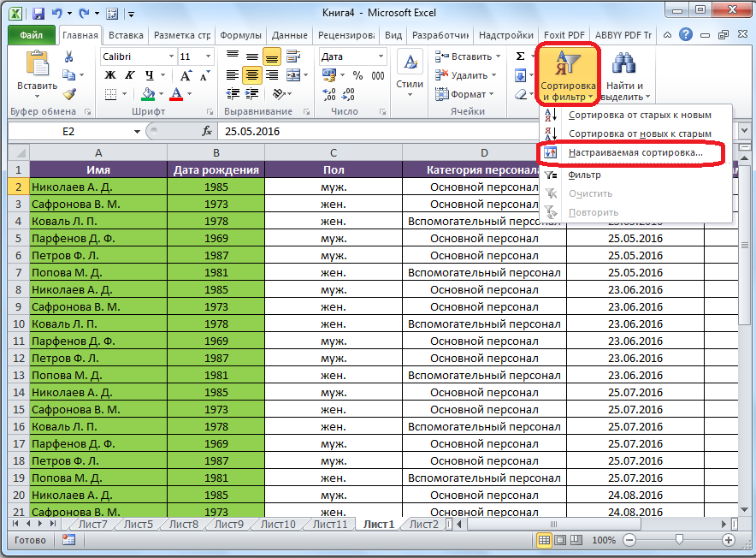Open the Styles (Стили) gallery
756x558 pixels.
pos(410,72)
